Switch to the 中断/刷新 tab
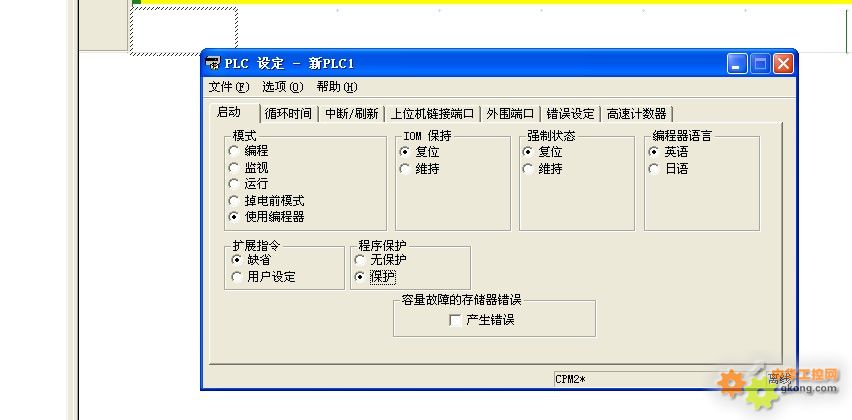This screenshot has height=420, width=852. [352, 114]
